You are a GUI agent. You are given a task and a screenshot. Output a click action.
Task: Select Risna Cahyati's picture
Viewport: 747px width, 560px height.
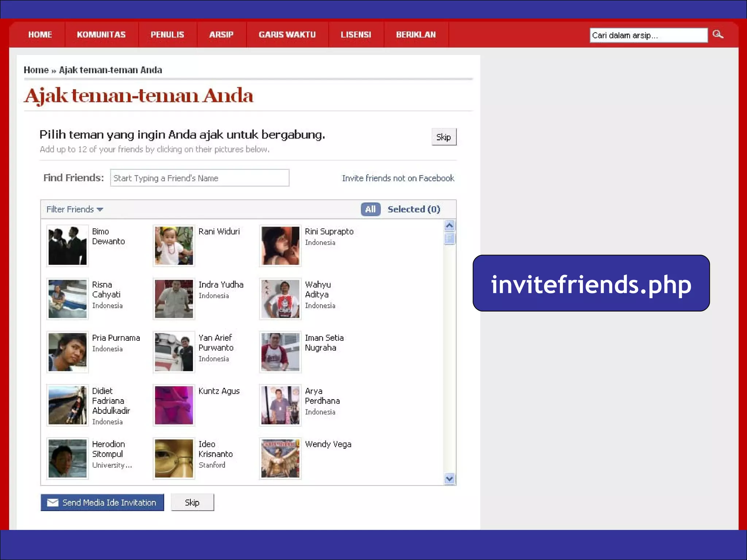[67, 299]
